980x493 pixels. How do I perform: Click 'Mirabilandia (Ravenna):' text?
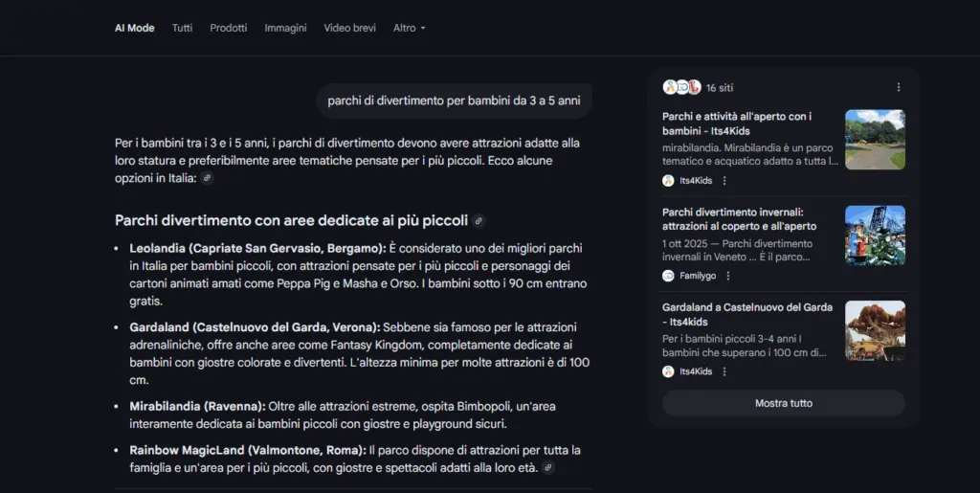pos(197,406)
